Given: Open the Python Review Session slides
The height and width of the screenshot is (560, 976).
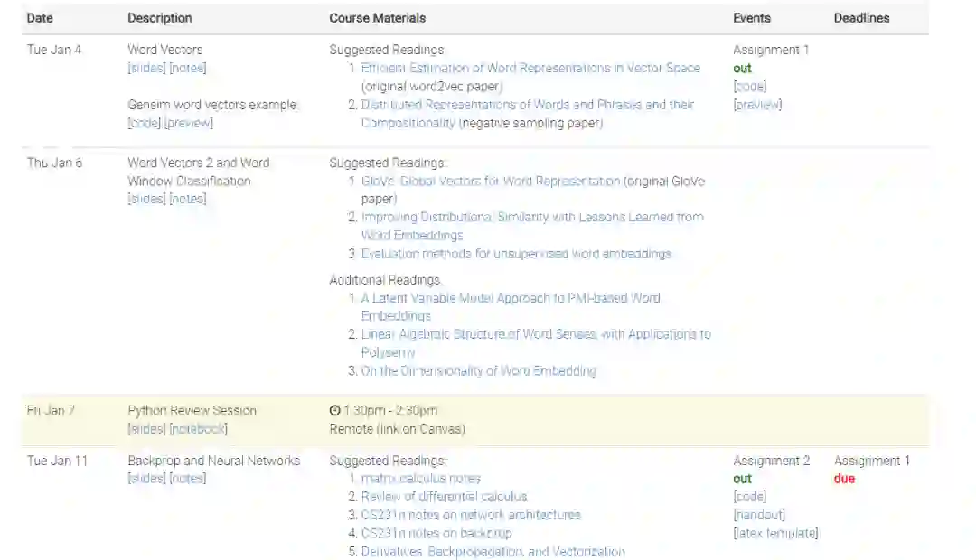Looking at the screenshot, I should [146, 429].
